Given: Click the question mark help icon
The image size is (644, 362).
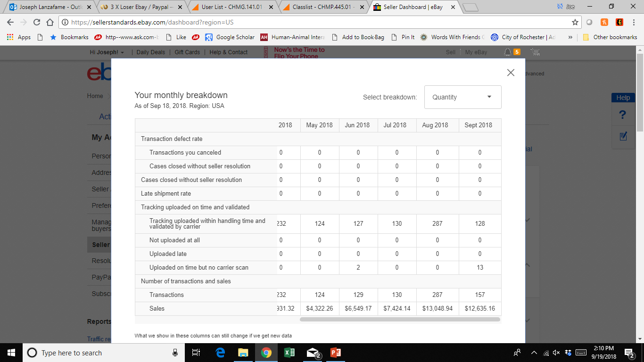Looking at the screenshot, I should 623,115.
